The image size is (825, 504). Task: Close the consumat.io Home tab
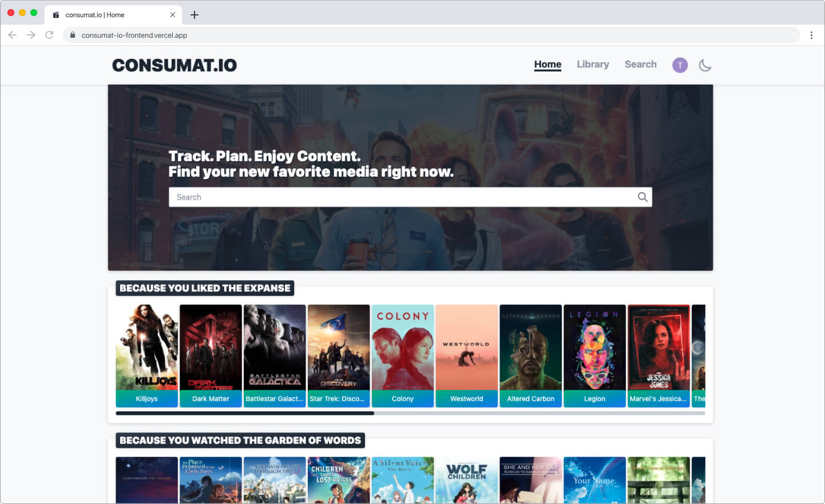(x=172, y=15)
